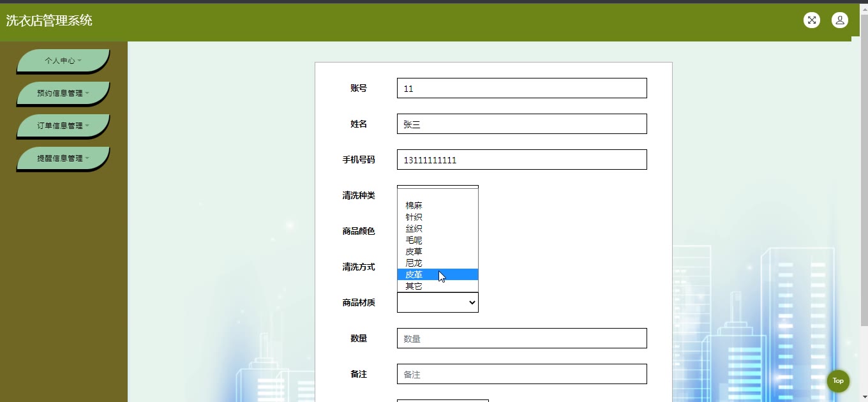Expand the 个人中心 sidebar menu

[63, 61]
